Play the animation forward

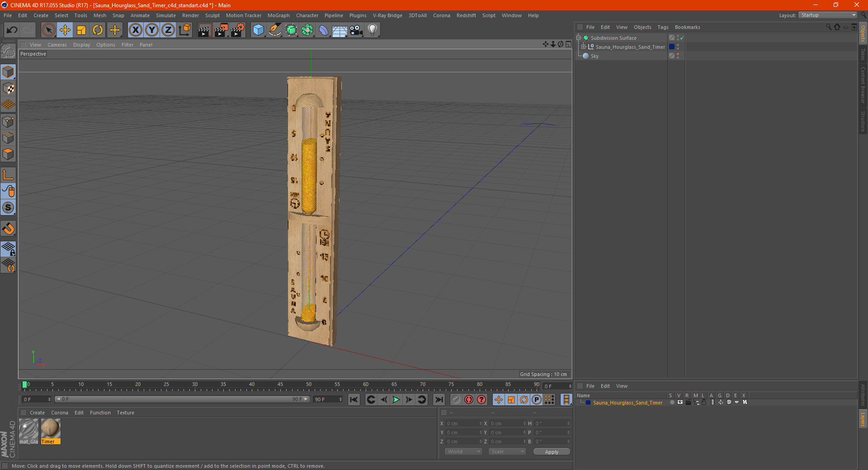(396, 399)
